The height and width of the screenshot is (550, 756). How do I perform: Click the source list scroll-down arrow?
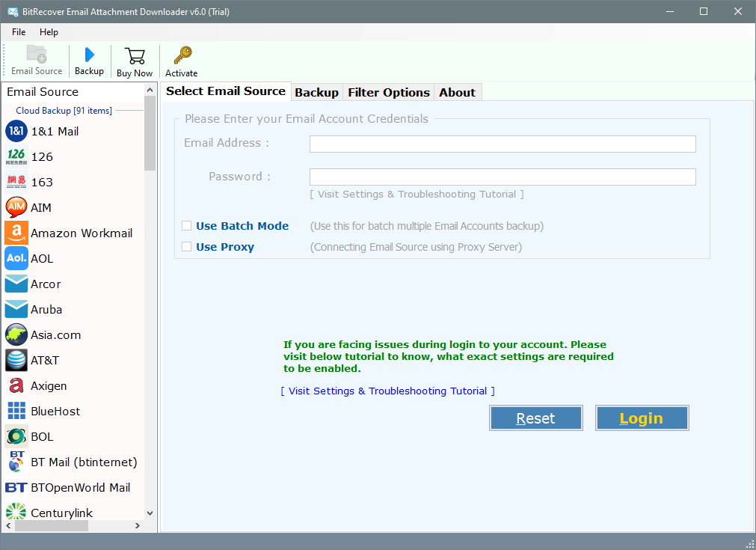[x=150, y=513]
